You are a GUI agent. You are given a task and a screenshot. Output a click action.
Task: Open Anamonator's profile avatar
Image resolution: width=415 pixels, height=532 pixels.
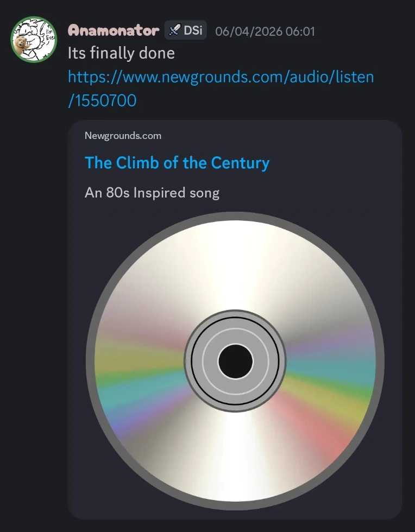[x=34, y=39]
